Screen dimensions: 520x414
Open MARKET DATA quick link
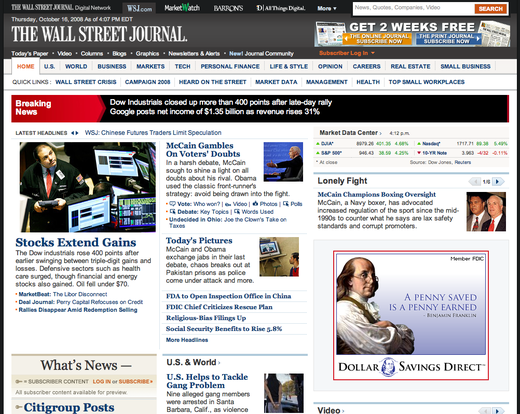276,82
